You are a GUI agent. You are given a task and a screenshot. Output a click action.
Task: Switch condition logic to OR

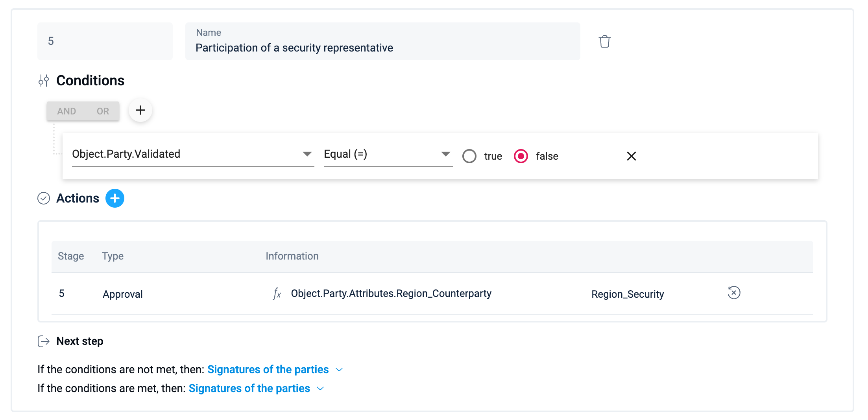click(103, 111)
